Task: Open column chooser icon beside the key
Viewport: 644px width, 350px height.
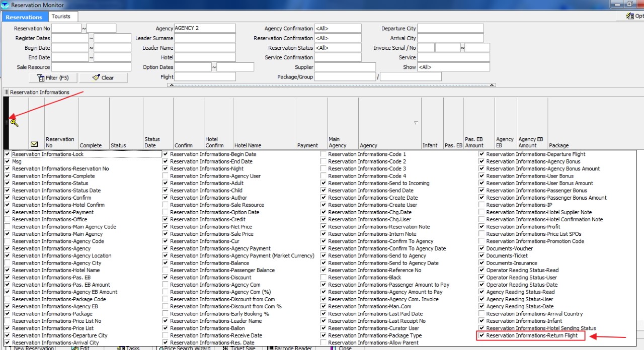Action: pyautogui.click(x=6, y=123)
